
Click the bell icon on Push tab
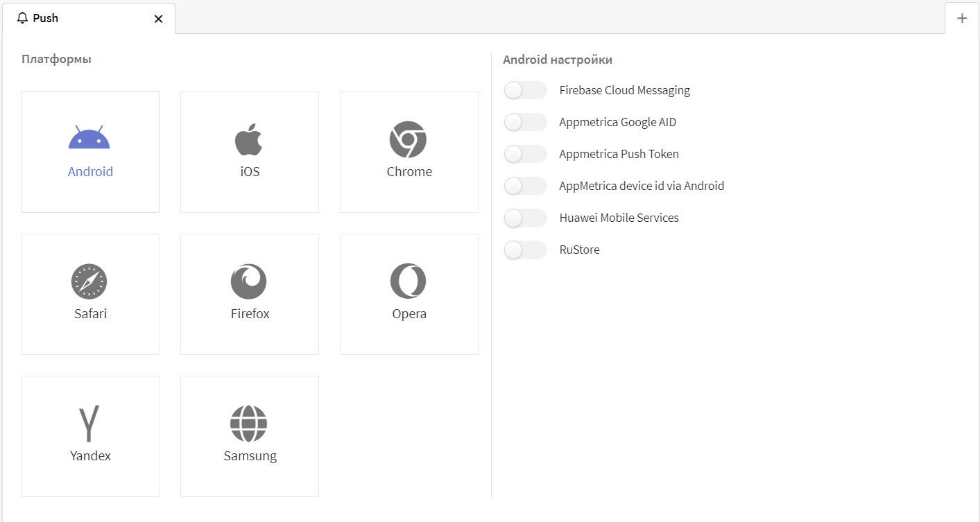pos(23,18)
